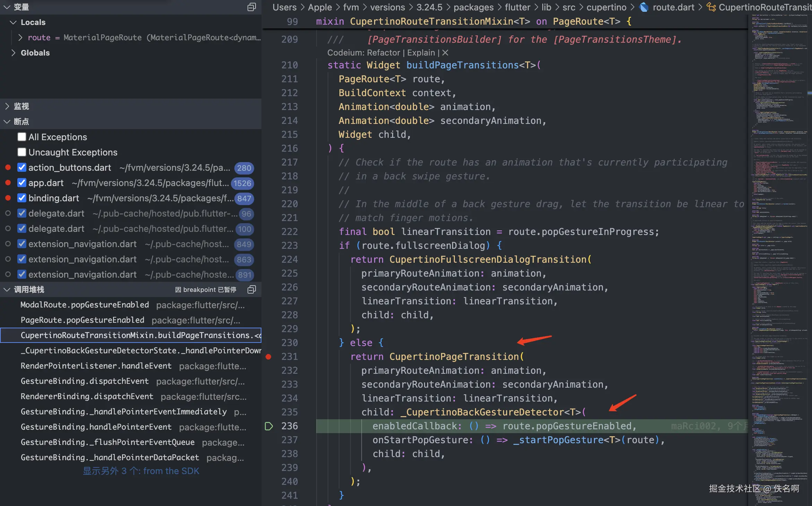Click cupertino folder in breadcrumb
The width and height of the screenshot is (812, 506).
606,7
